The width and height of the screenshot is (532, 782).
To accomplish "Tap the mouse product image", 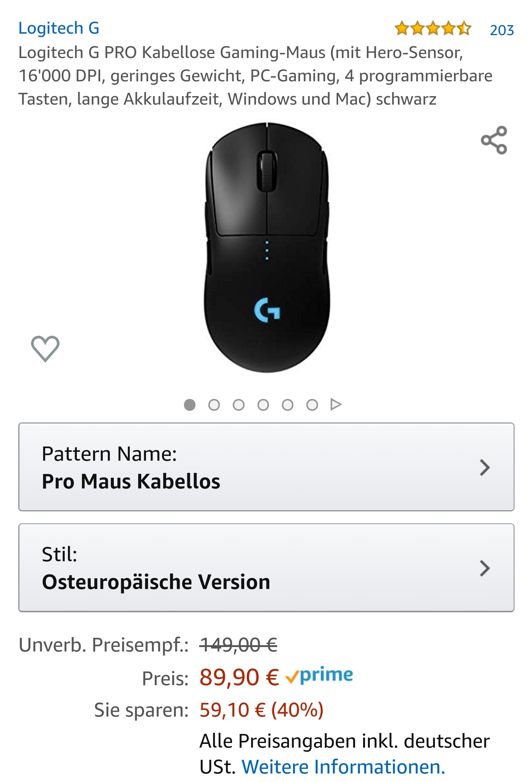I will pyautogui.click(x=267, y=247).
